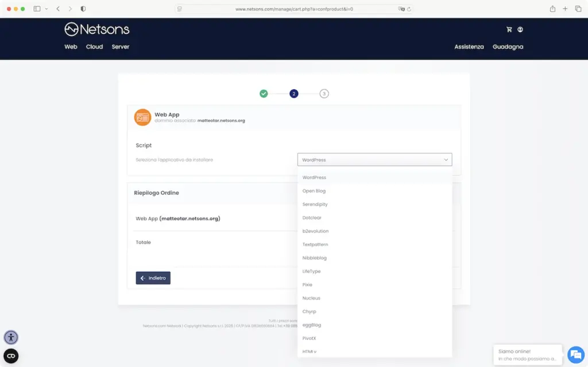Open the Cloud menu
The image size is (588, 367).
point(94,47)
